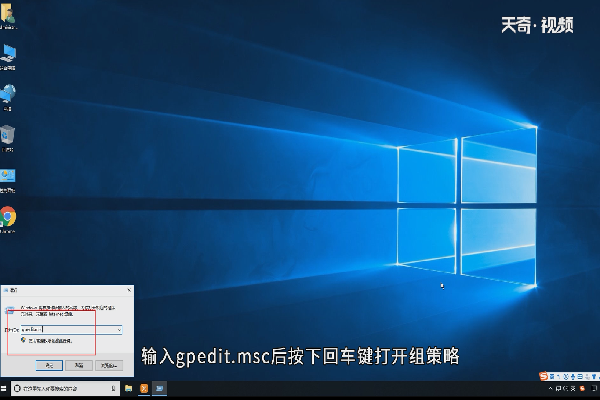Expand the Run command history dropdown arrow
Image resolution: width=600 pixels, height=400 pixels.
119,329
